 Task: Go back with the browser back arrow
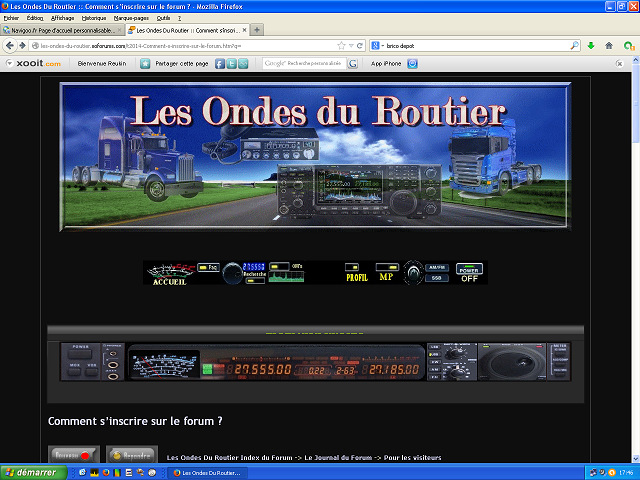[10, 46]
